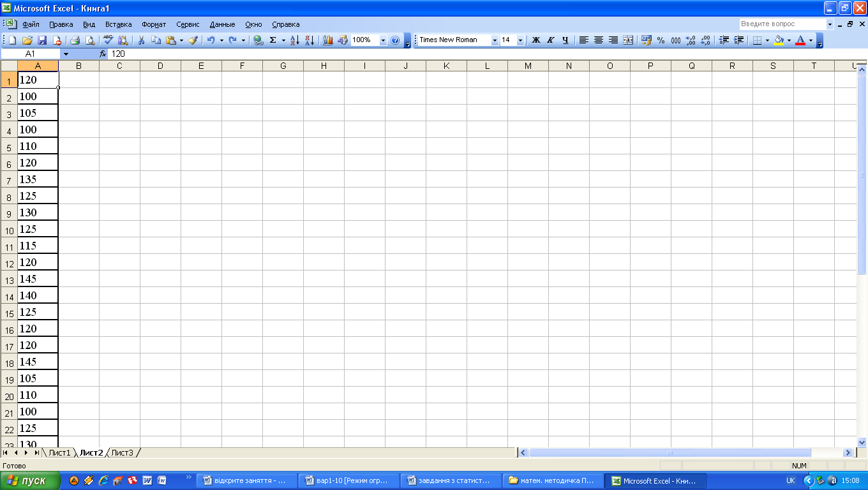This screenshot has width=868, height=490.
Task: Toggle underline Ч formatting
Action: (x=565, y=40)
